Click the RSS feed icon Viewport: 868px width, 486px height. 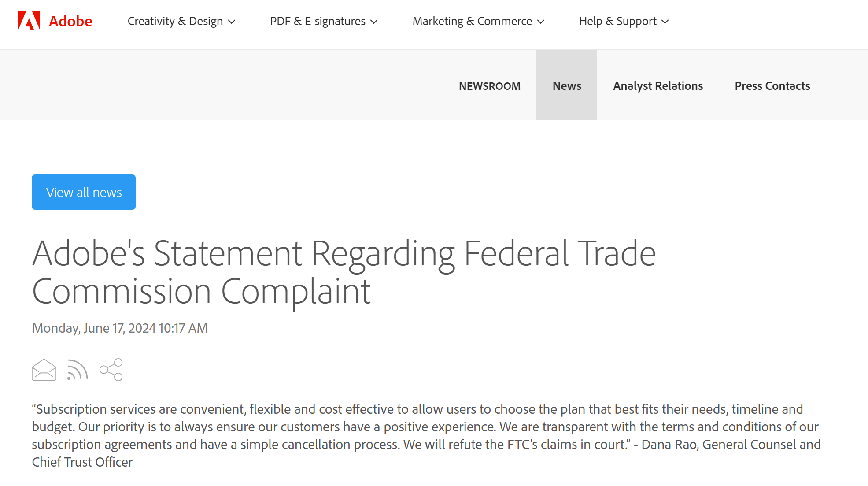coord(78,370)
